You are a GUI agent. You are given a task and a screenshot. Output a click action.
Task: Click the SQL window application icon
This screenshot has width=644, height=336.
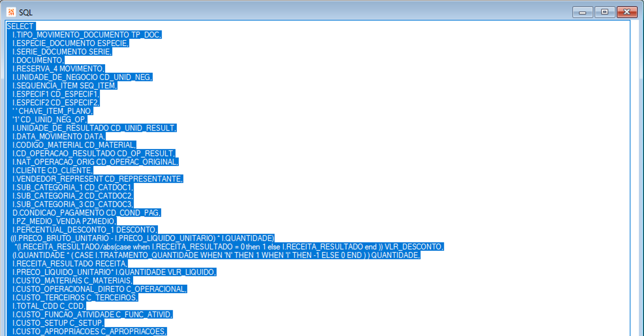point(11,12)
